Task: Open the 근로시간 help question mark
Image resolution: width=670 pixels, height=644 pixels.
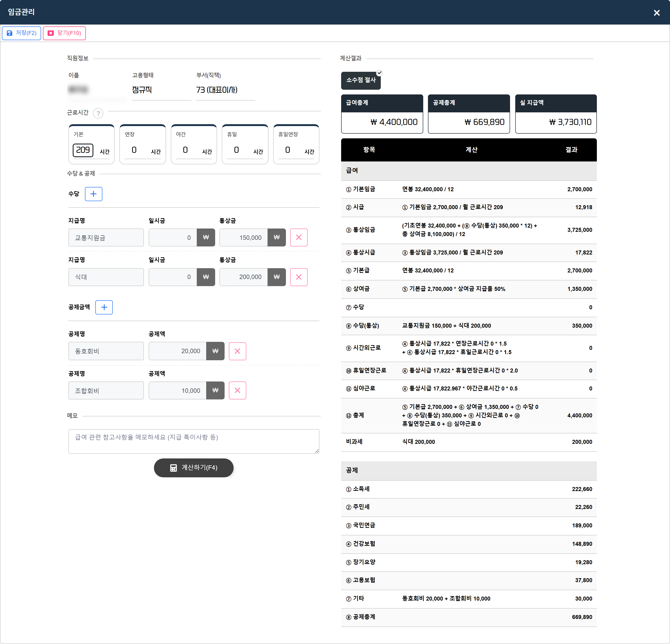Action: (x=98, y=113)
